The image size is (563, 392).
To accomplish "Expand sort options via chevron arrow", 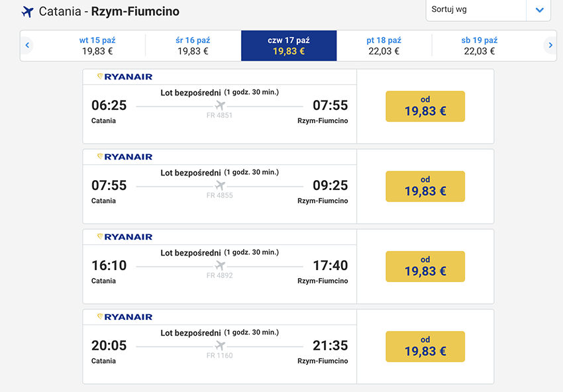I will pos(539,10).
